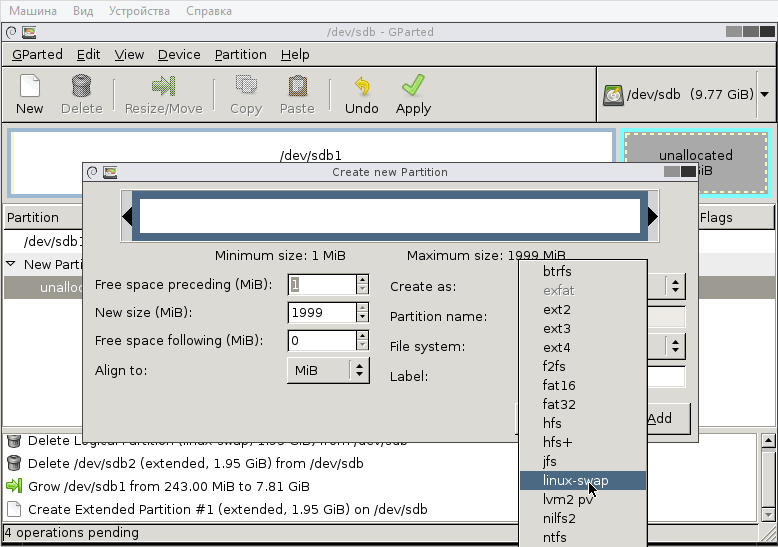
Task: Click the Add button in the dialog
Action: [x=668, y=418]
